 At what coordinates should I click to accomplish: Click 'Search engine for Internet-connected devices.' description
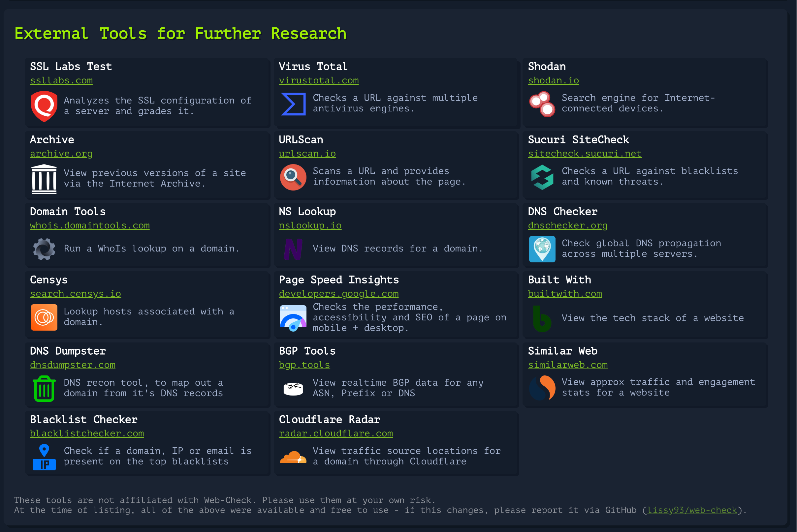click(x=638, y=103)
